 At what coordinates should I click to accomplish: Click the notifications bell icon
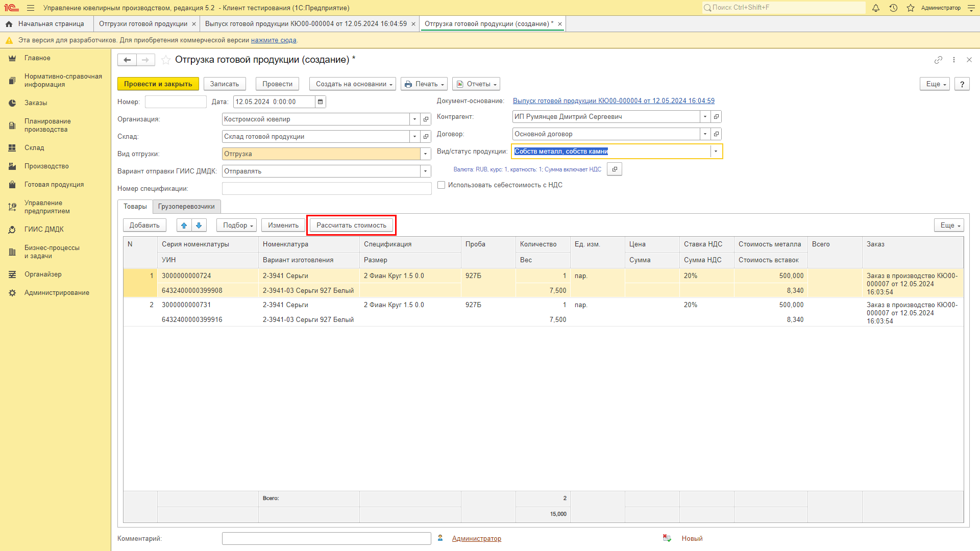coord(876,8)
